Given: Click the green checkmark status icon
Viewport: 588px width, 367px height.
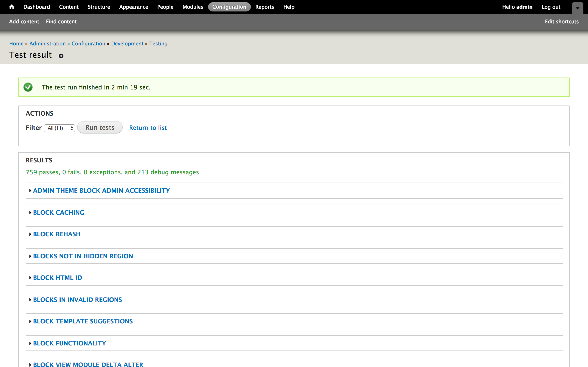Looking at the screenshot, I should [x=28, y=87].
